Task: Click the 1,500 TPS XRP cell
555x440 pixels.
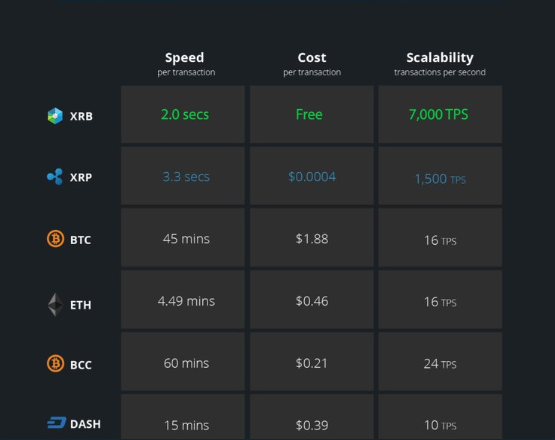Action: (x=440, y=176)
